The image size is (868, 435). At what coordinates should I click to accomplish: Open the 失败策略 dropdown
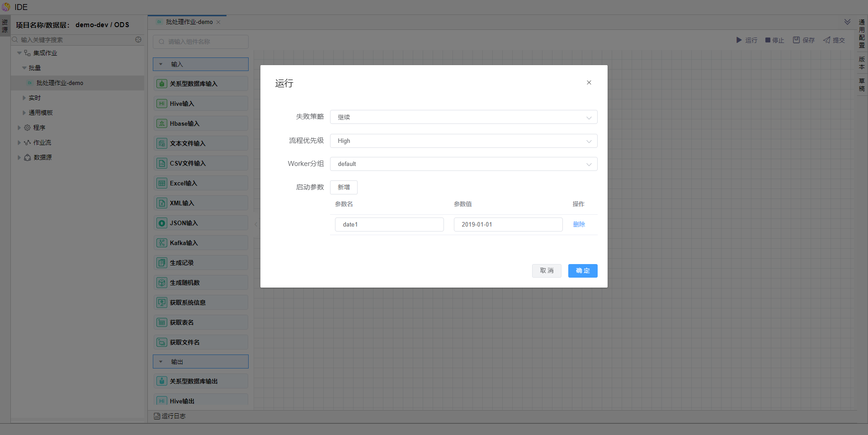463,117
